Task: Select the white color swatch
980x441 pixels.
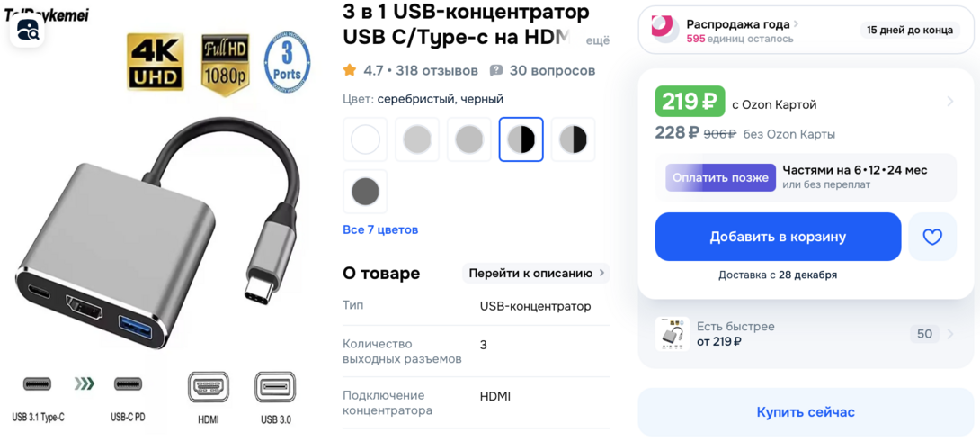Action: [x=365, y=139]
